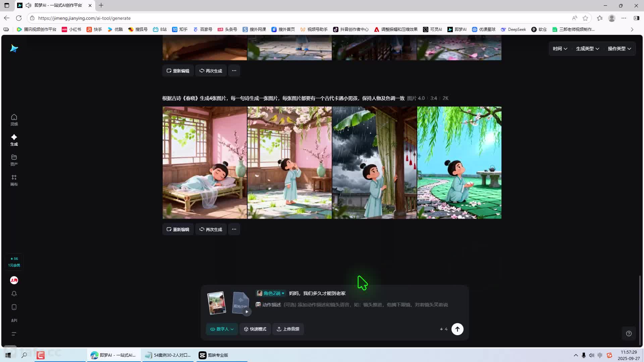The image size is (644, 362).
Task: Expand the 生成类型 filter dropdown
Action: [587, 49]
